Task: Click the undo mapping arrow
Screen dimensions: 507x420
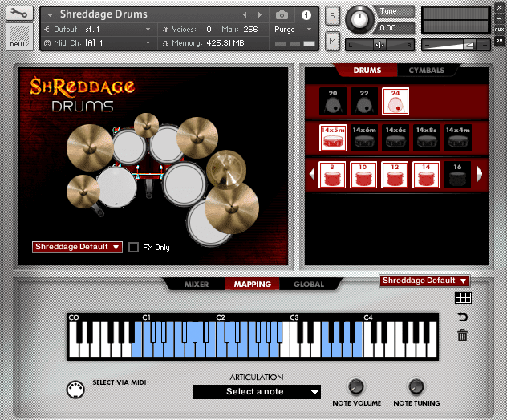Action: (463, 317)
